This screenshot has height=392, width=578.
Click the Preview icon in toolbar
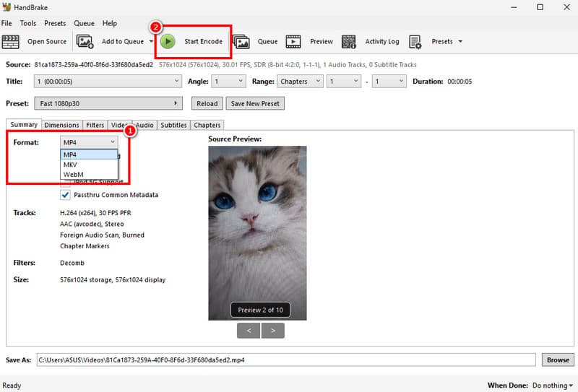(293, 42)
